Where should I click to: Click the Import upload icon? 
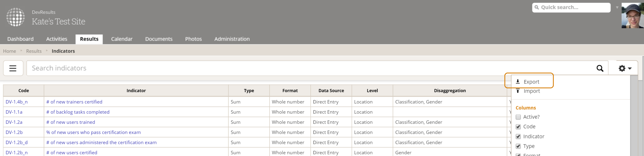tap(518, 91)
